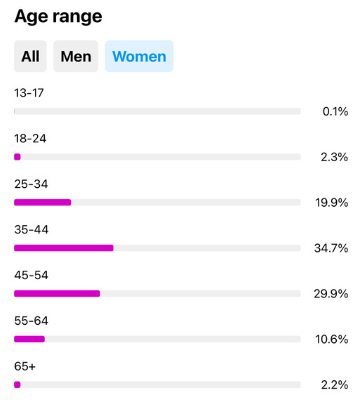Click the 65+ age progress bar

click(x=157, y=385)
